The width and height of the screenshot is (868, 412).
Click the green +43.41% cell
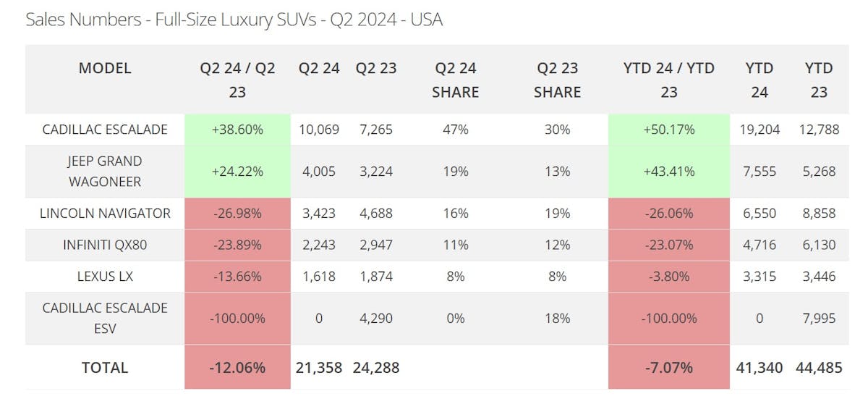pos(668,172)
